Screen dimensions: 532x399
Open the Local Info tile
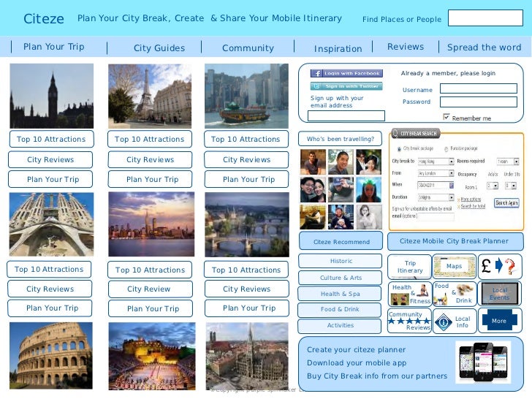[x=455, y=321]
